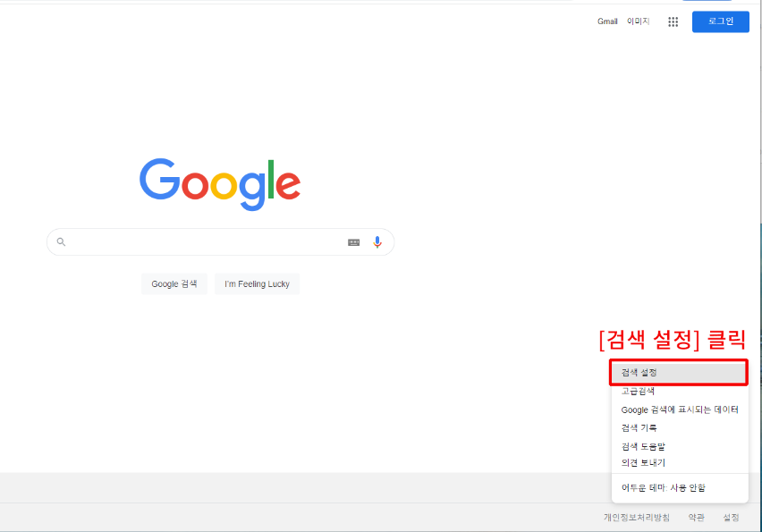
Task: Open the on-screen keyboard icon in search box
Action: tap(354, 242)
